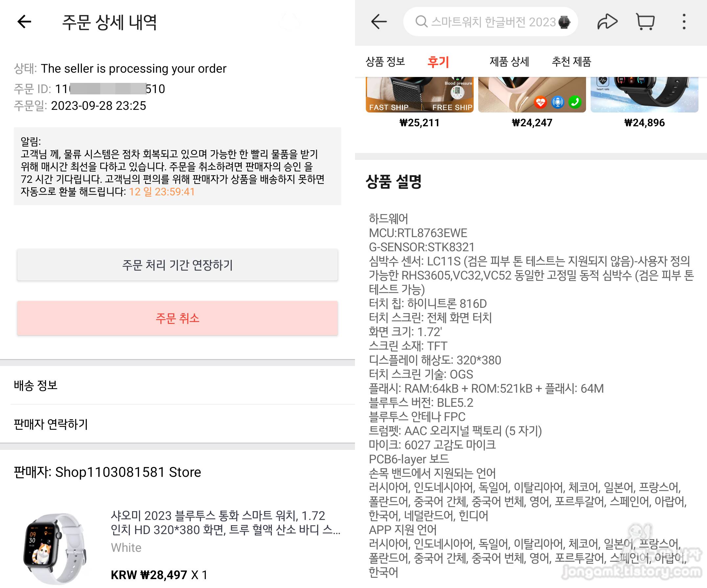Tap back arrow on order details page
The width and height of the screenshot is (707, 588).
(x=24, y=22)
